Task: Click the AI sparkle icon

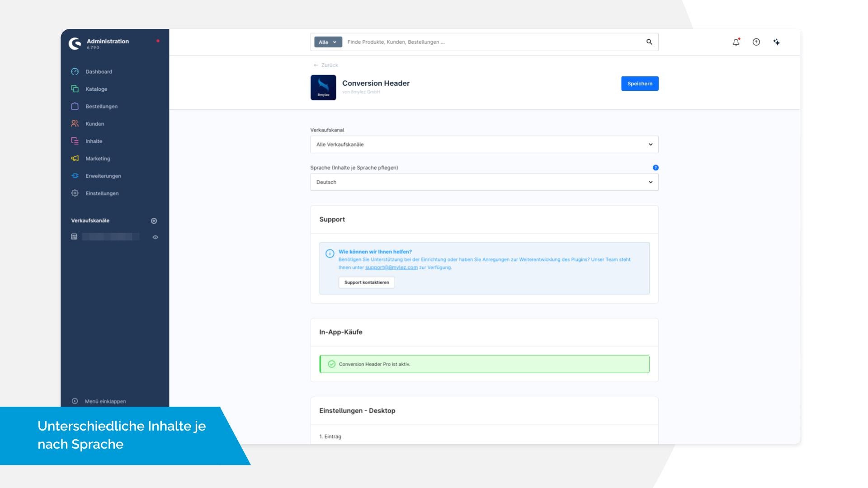Action: coord(777,42)
